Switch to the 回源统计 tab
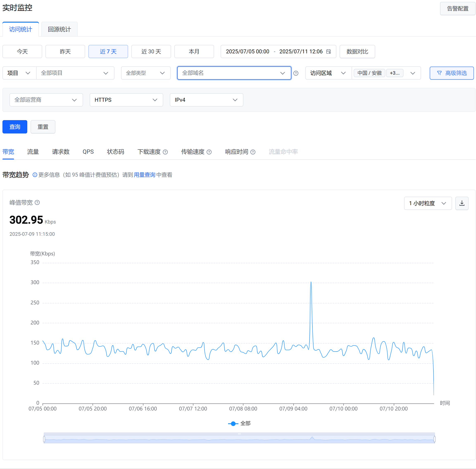Screen dimensions: 476x469 [x=59, y=29]
